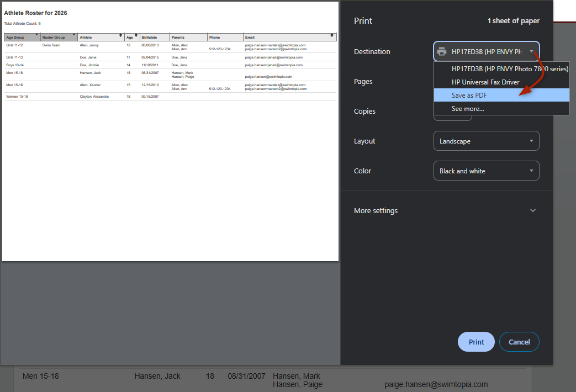
Task: Expand the More settings section
Action: pos(376,210)
